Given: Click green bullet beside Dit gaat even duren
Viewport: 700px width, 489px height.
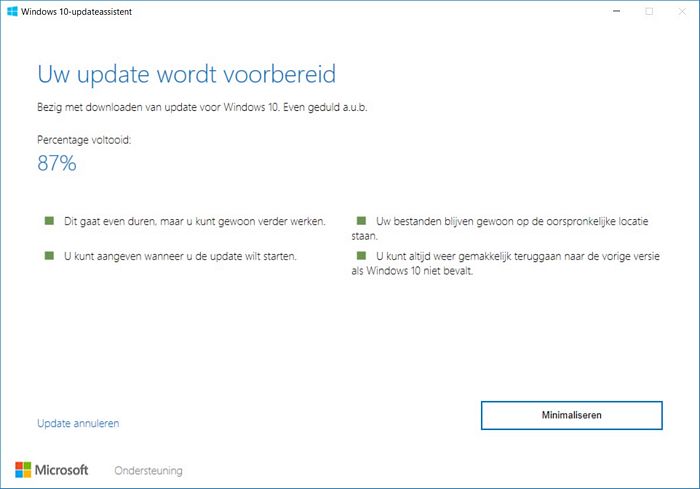Looking at the screenshot, I should pos(49,221).
